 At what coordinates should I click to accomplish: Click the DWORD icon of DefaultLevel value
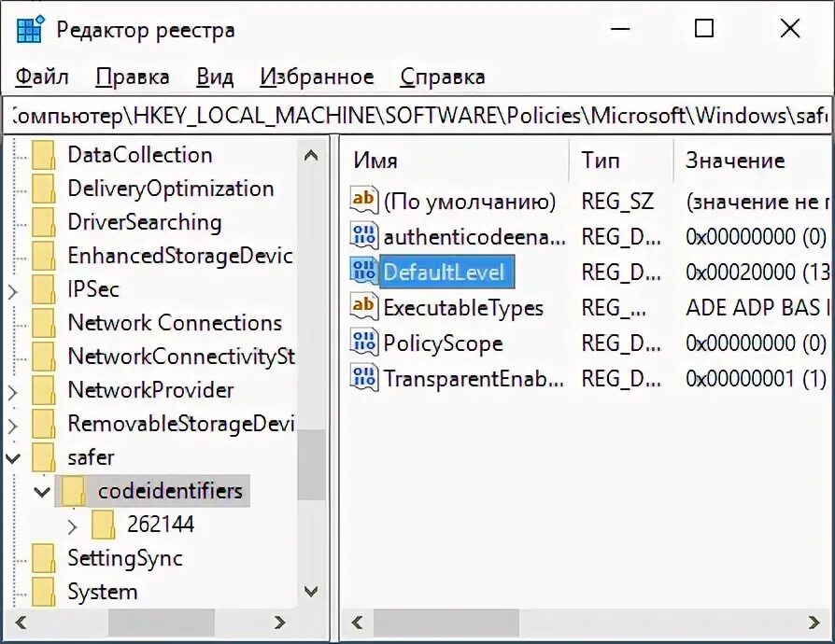363,271
